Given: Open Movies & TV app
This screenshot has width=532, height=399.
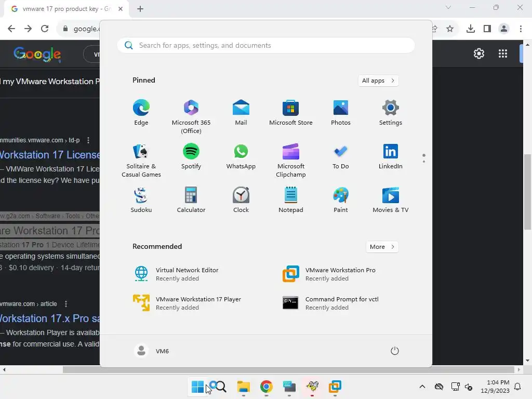Looking at the screenshot, I should tap(391, 200).
